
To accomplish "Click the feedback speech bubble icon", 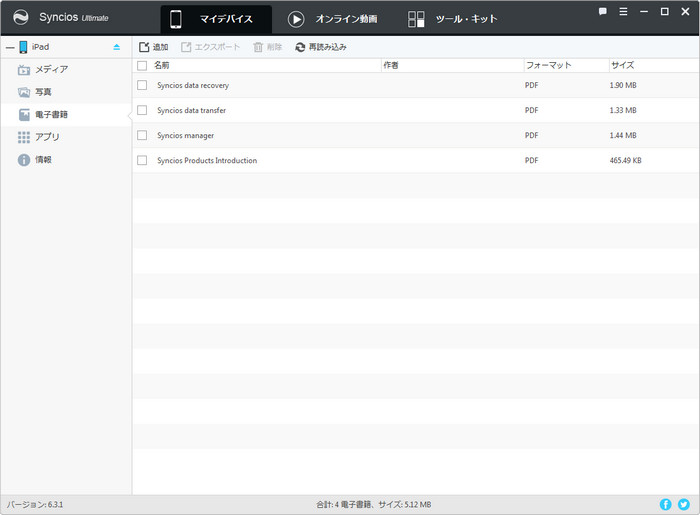I will [x=603, y=12].
